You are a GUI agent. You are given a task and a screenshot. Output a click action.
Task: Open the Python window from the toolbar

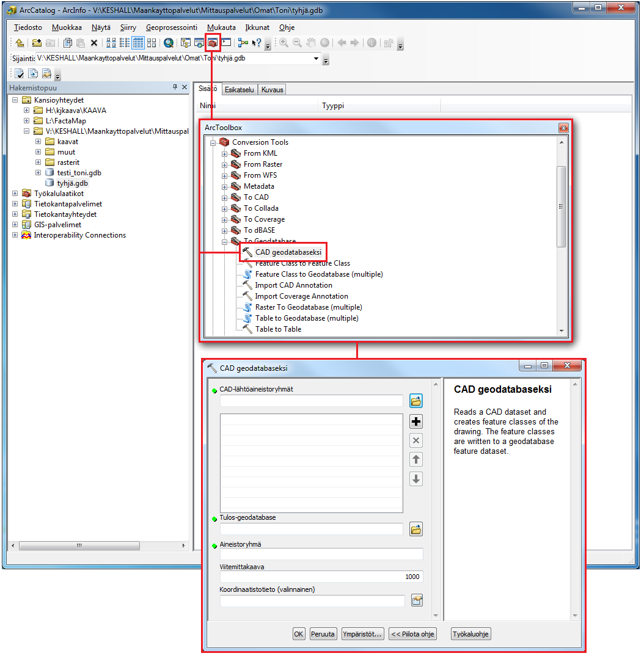tap(227, 43)
